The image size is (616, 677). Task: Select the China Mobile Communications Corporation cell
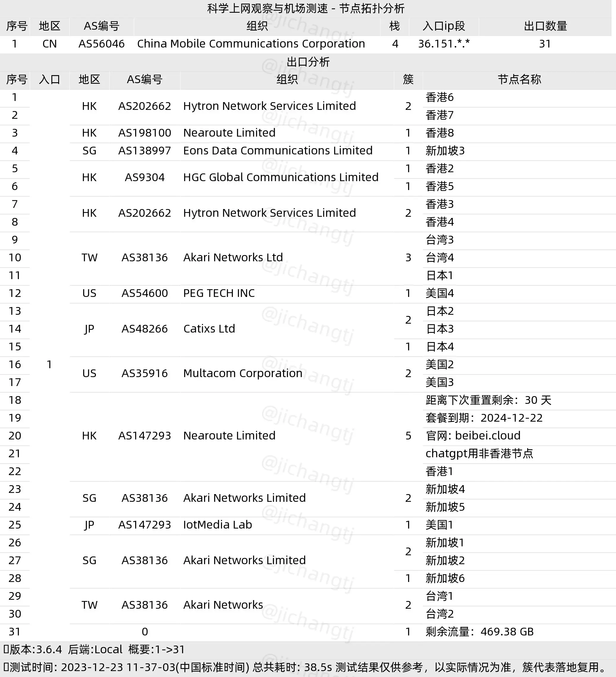click(x=251, y=44)
